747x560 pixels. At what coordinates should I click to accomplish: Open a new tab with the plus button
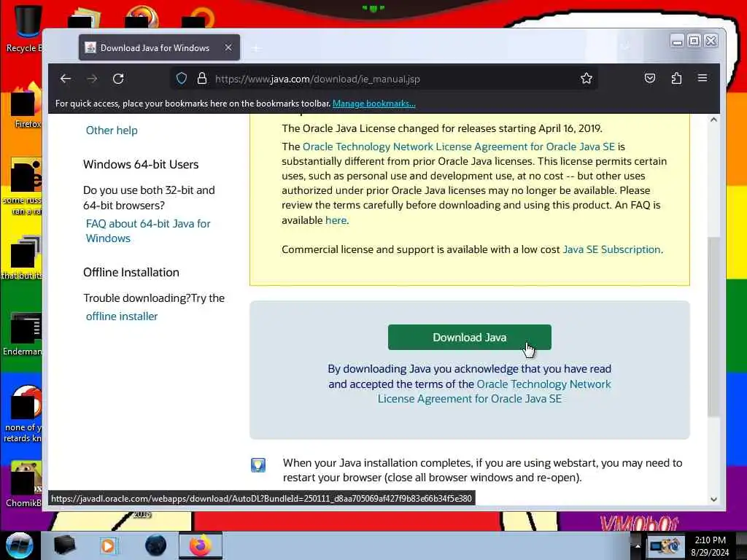tap(256, 48)
